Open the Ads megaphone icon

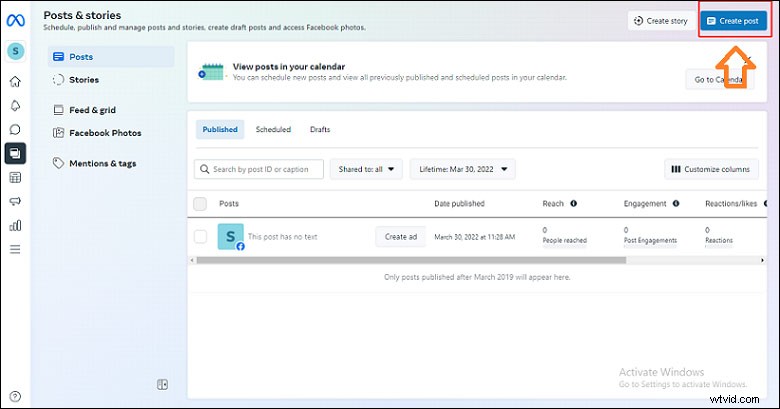tap(15, 202)
